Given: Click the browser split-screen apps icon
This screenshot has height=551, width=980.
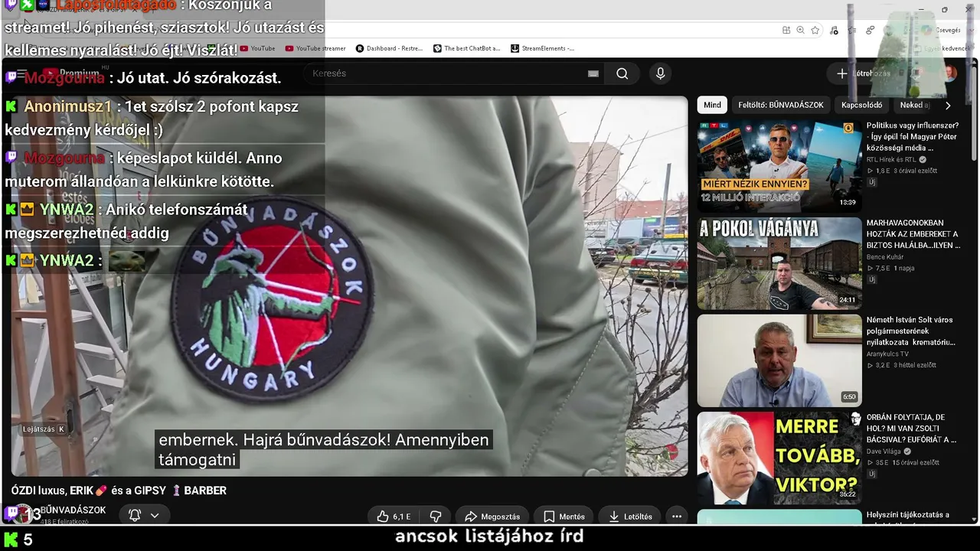Looking at the screenshot, I should tap(786, 30).
